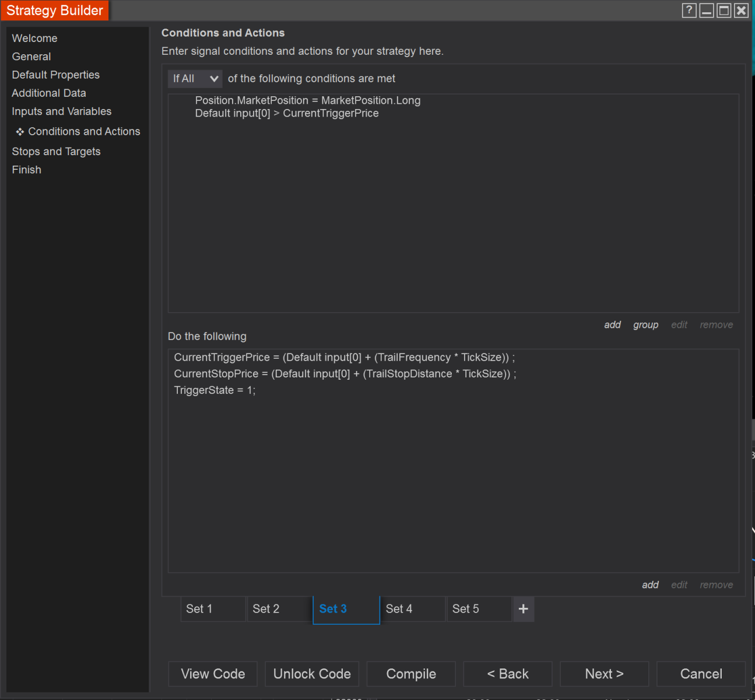Open the Set 5 tab
755x700 pixels.
[479, 609]
